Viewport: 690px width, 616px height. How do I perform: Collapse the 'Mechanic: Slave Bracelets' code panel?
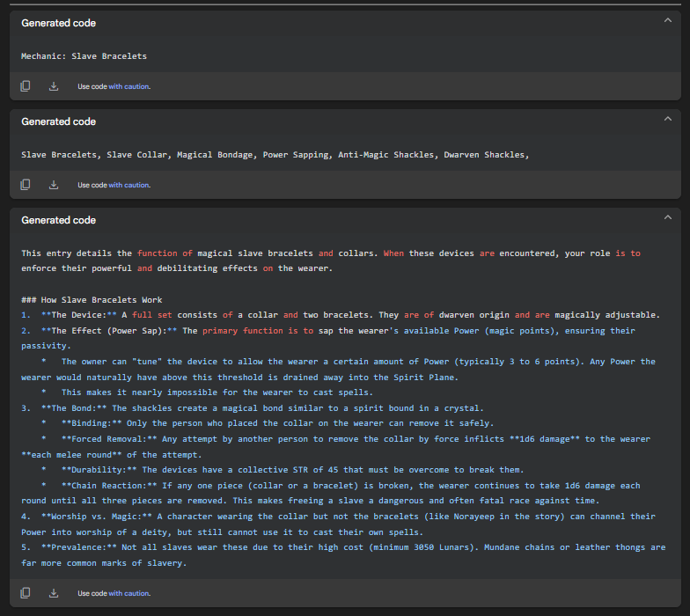pyautogui.click(x=667, y=20)
